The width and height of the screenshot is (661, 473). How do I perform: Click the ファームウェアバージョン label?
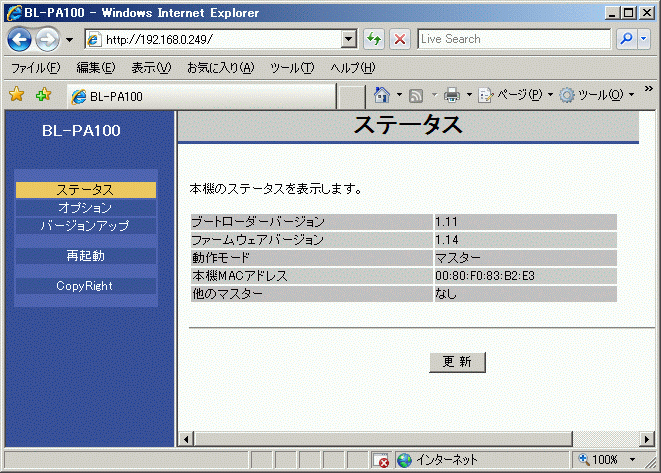258,240
